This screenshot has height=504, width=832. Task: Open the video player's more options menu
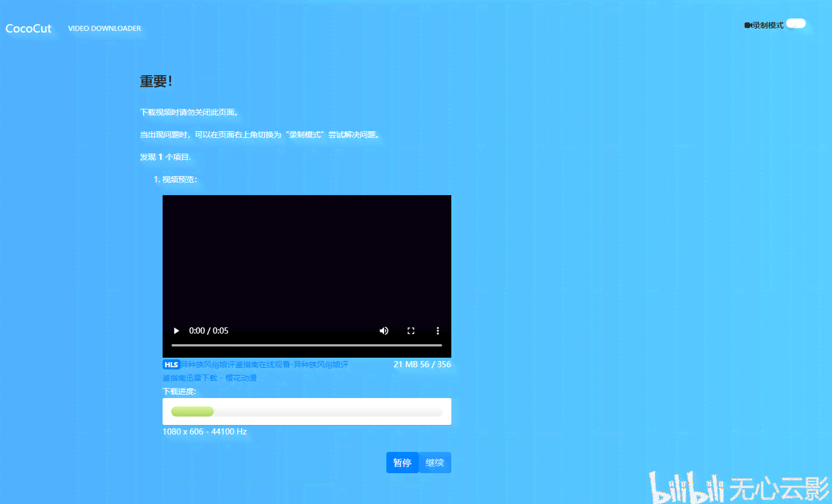click(438, 331)
